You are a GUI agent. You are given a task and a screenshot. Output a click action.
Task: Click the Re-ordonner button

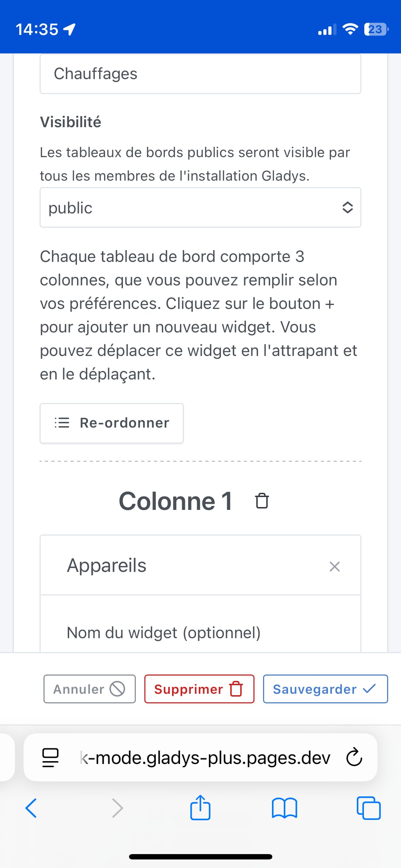(x=112, y=423)
